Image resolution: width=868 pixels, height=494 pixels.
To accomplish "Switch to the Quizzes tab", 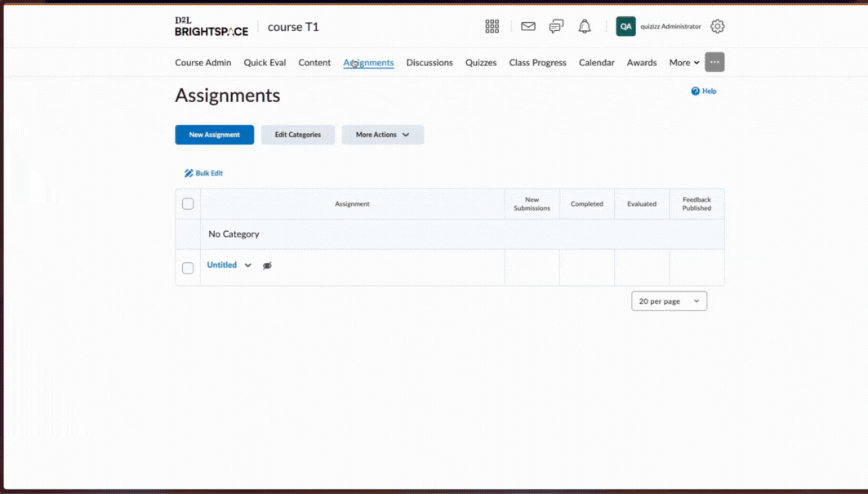I will pyautogui.click(x=481, y=62).
